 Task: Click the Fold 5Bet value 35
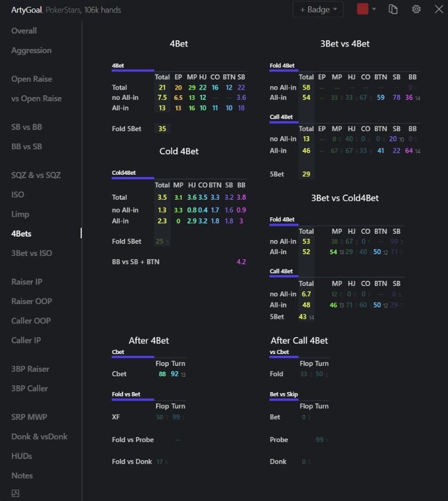click(x=162, y=129)
